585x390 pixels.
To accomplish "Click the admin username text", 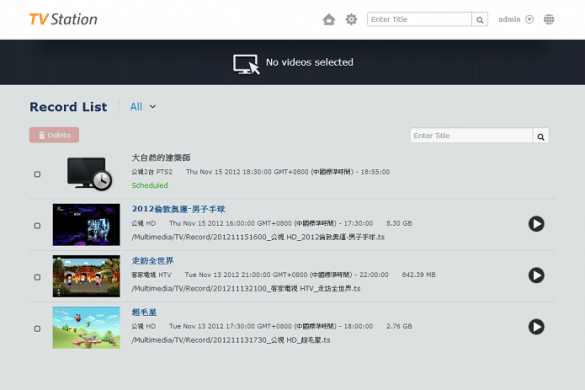I will pos(509,19).
